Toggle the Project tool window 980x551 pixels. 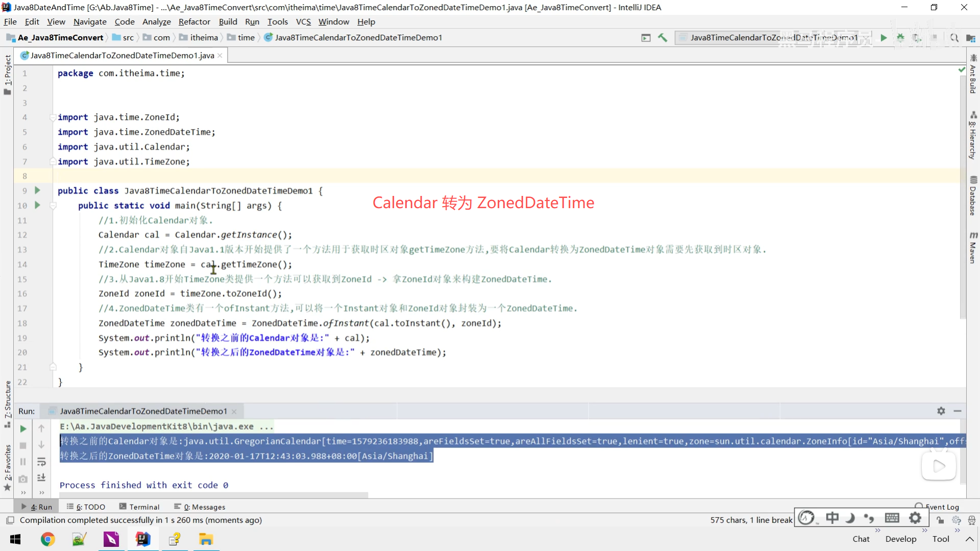[7, 74]
